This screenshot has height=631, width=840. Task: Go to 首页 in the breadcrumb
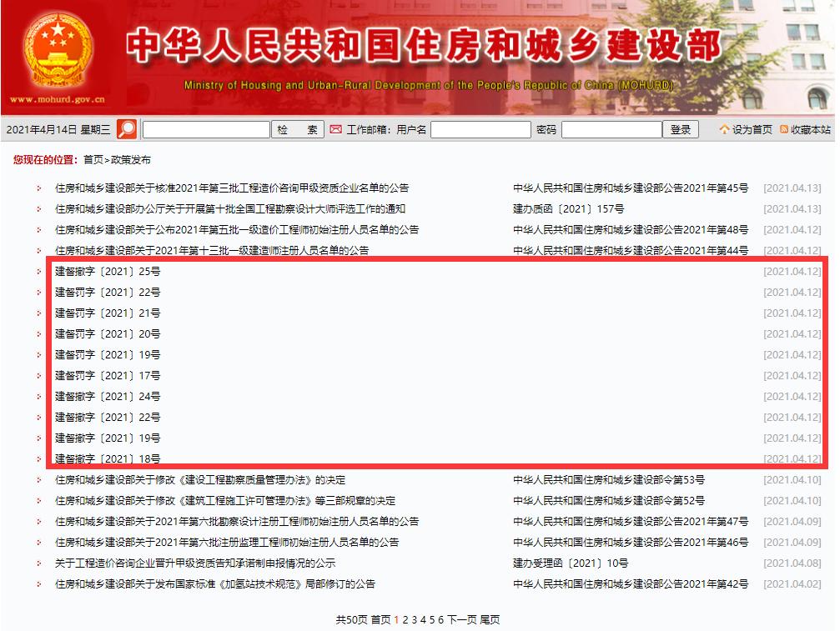pyautogui.click(x=93, y=159)
